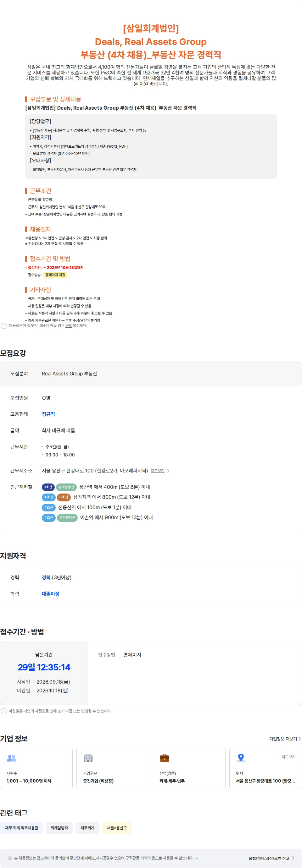Click 홈페이지 지원 highlighted text

(x=55, y=275)
